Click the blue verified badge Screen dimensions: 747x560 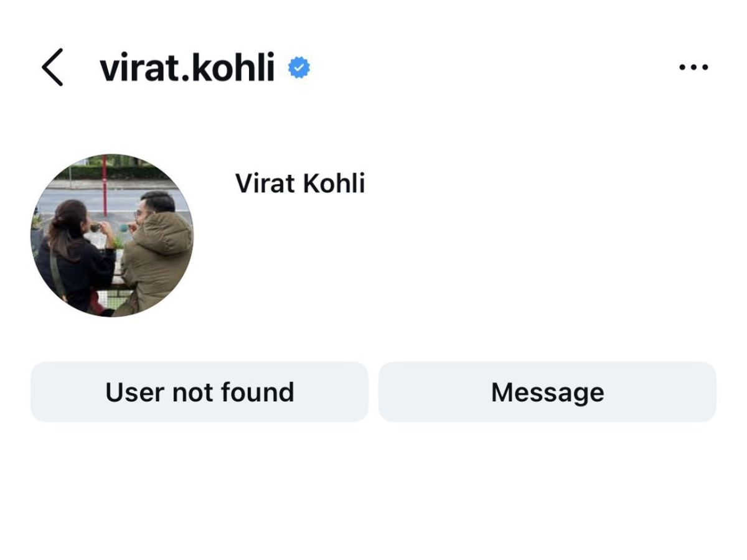pyautogui.click(x=299, y=68)
